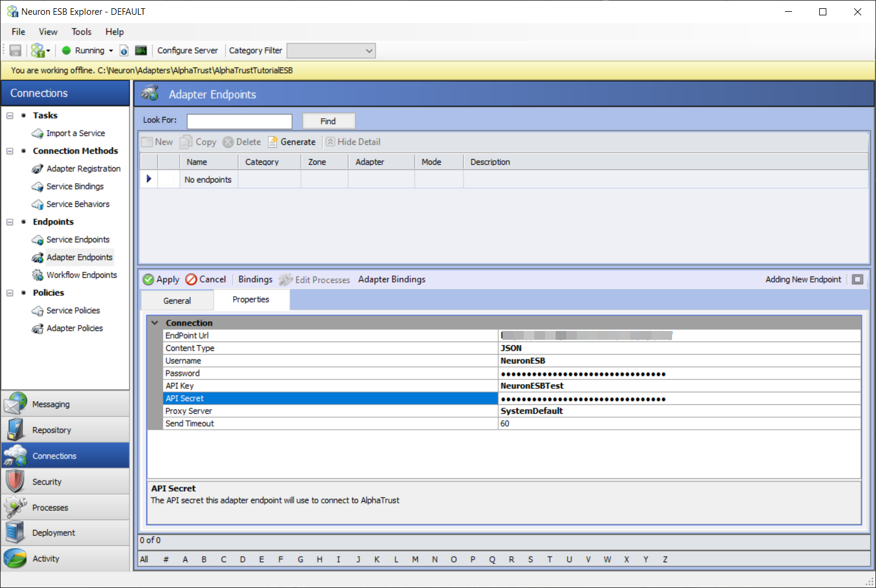The width and height of the screenshot is (876, 588).
Task: Click the Adapter Registration icon
Action: (38, 169)
